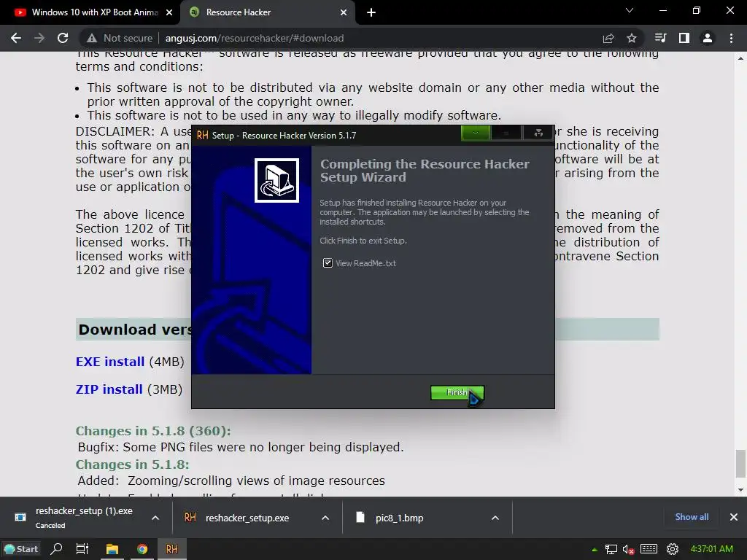Go back to the previous page
The image size is (747, 560).
16,38
